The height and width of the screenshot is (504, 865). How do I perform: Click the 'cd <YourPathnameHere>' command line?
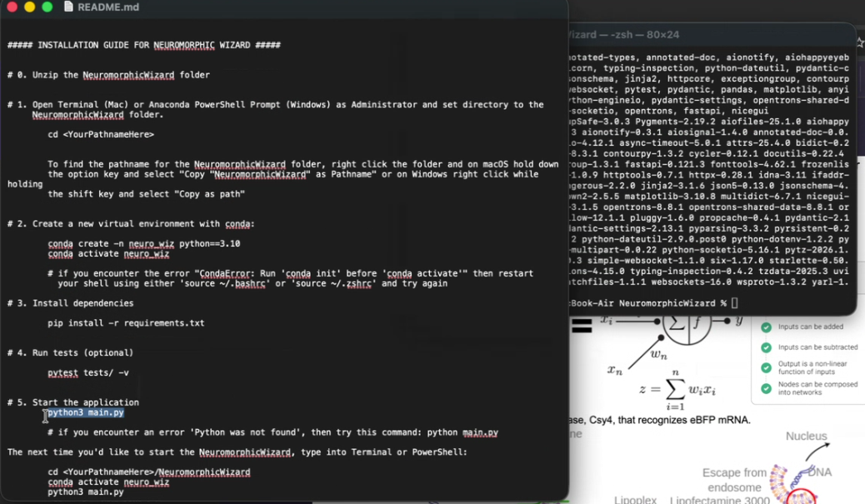(x=101, y=135)
